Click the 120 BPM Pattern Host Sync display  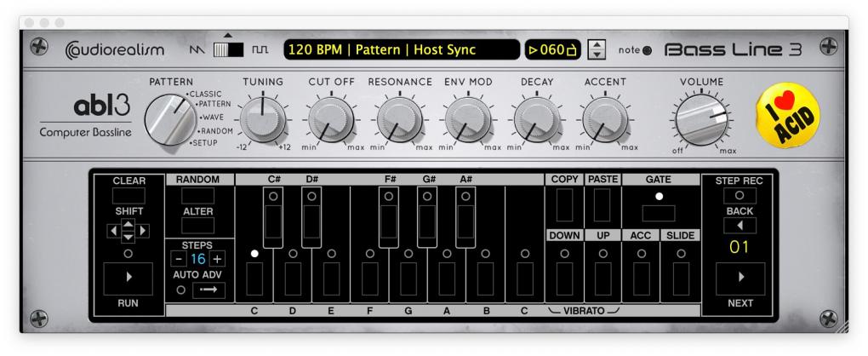click(402, 50)
